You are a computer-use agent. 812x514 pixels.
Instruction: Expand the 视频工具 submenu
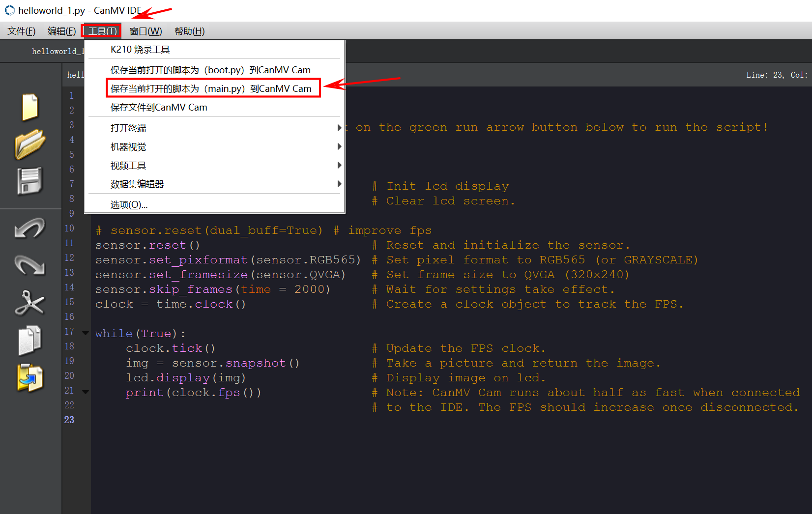tap(214, 165)
